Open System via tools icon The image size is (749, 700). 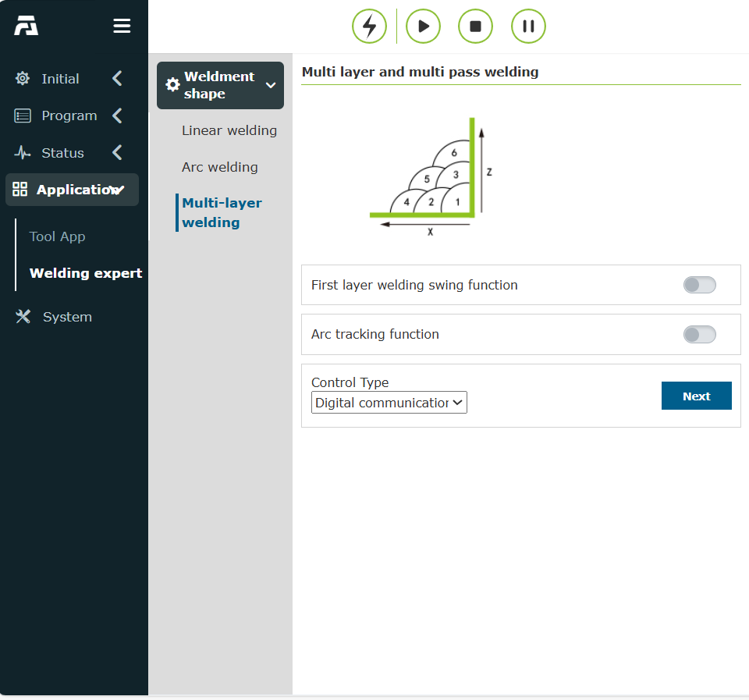tap(23, 316)
